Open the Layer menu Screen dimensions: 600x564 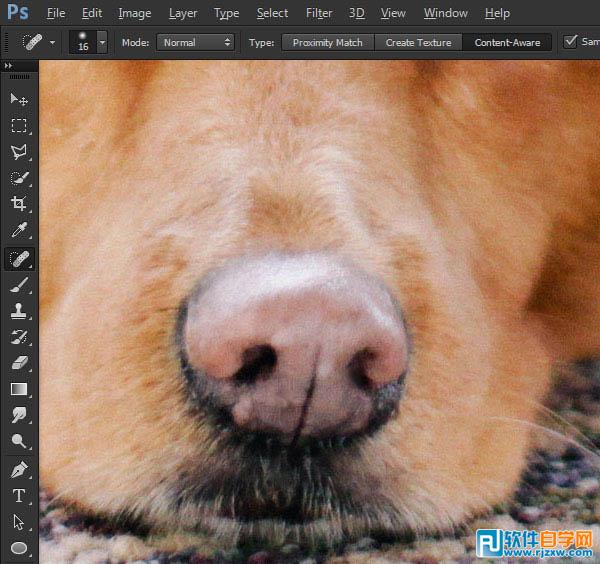pyautogui.click(x=183, y=13)
